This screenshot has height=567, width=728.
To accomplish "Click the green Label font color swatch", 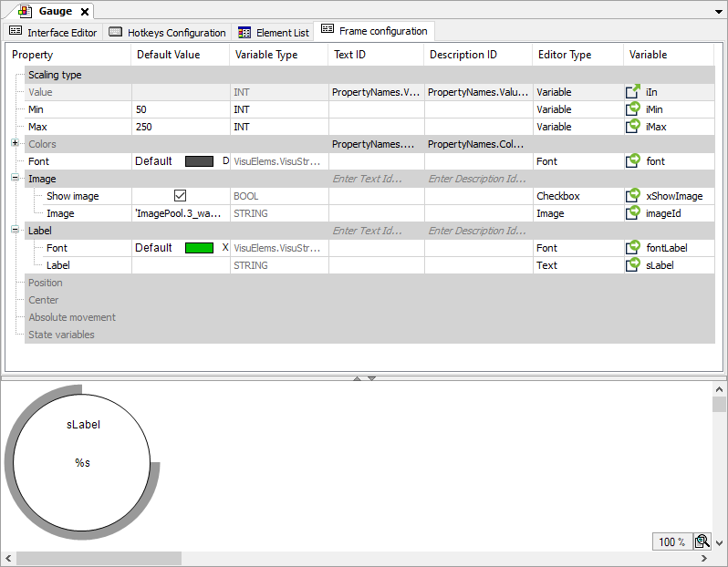I will tap(199, 248).
